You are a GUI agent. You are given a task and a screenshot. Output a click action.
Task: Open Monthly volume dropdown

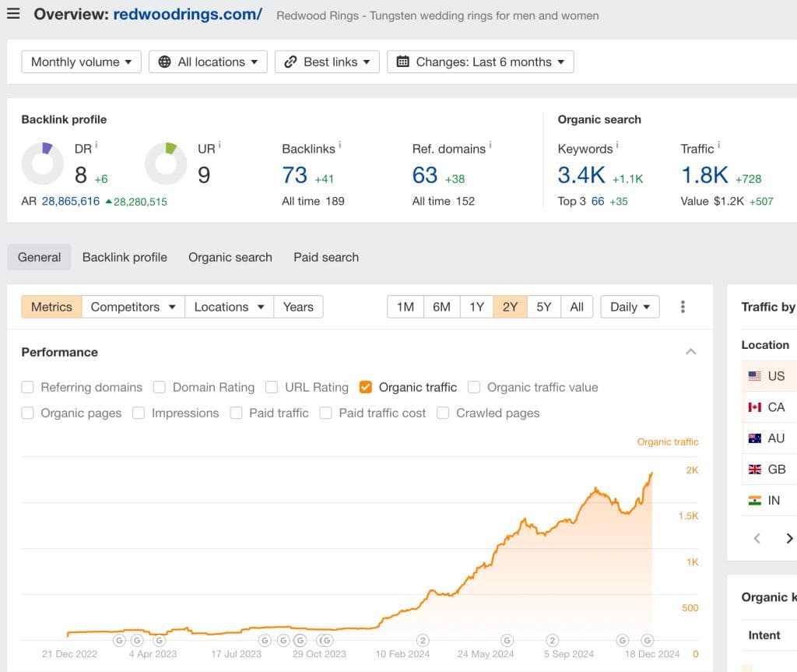(x=81, y=62)
